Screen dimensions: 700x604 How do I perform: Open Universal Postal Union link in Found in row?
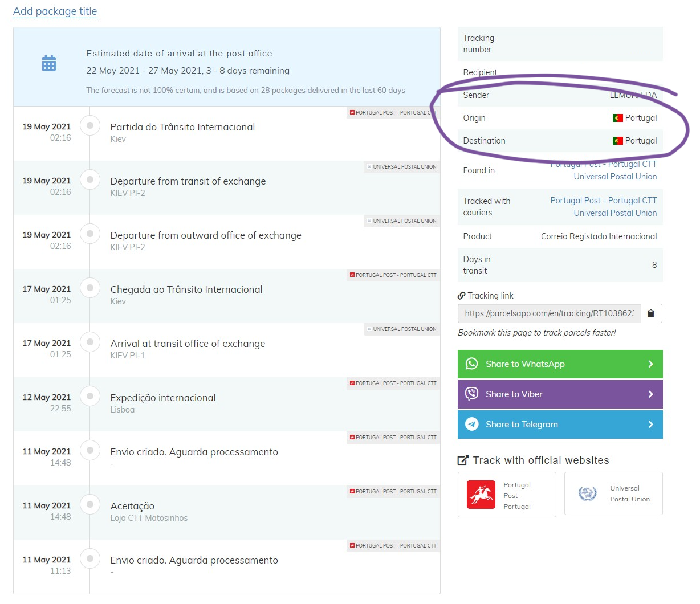coord(615,177)
